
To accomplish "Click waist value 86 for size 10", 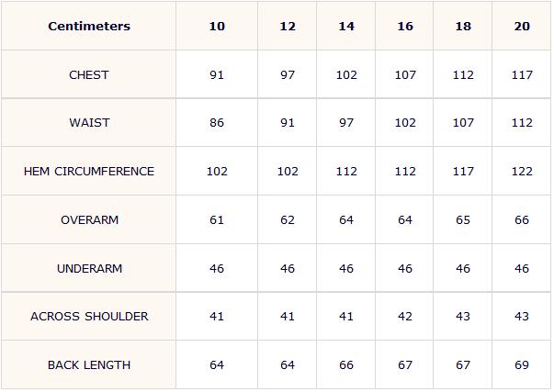I will tap(217, 122).
